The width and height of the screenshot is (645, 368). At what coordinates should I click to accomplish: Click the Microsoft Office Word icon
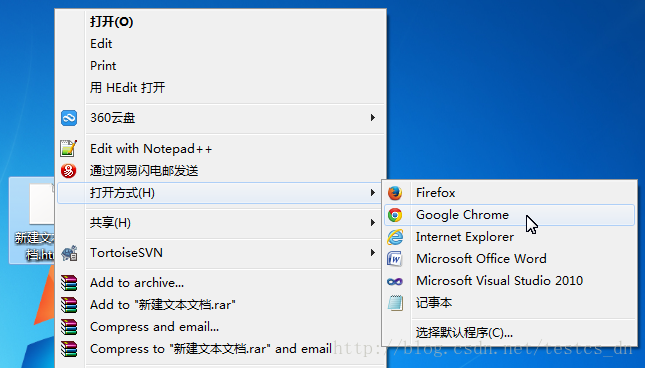(395, 259)
